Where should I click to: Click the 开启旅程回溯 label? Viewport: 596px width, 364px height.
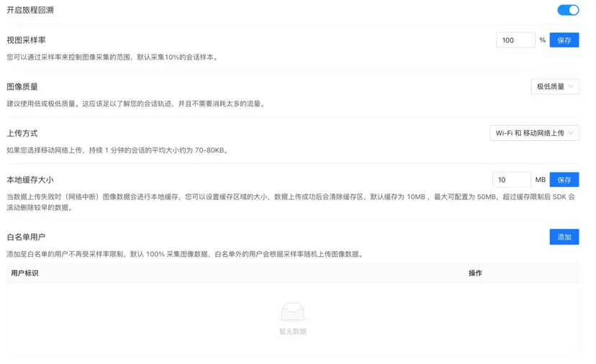(30, 10)
